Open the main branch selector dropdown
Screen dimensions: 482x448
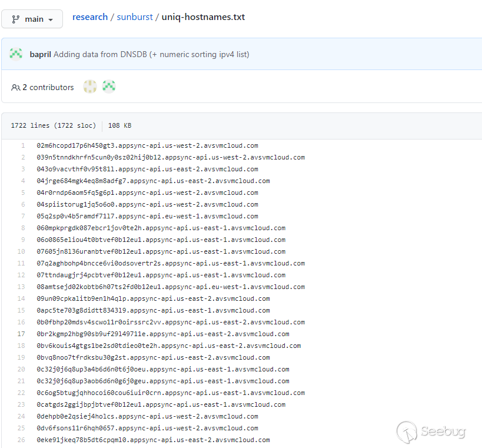[x=32, y=19]
